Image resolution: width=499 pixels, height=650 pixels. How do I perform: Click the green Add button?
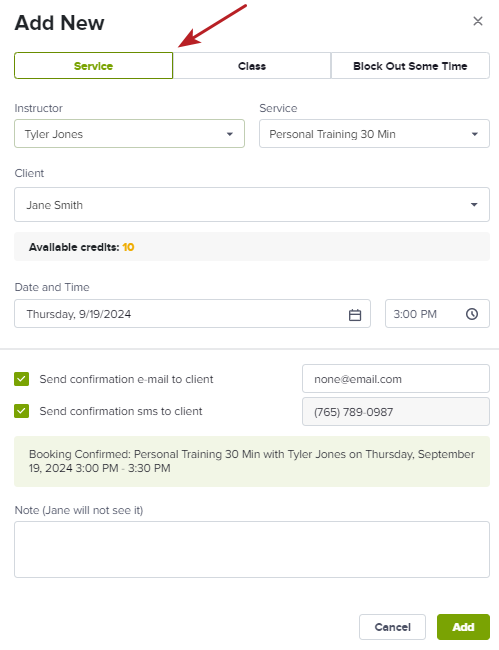click(x=463, y=627)
